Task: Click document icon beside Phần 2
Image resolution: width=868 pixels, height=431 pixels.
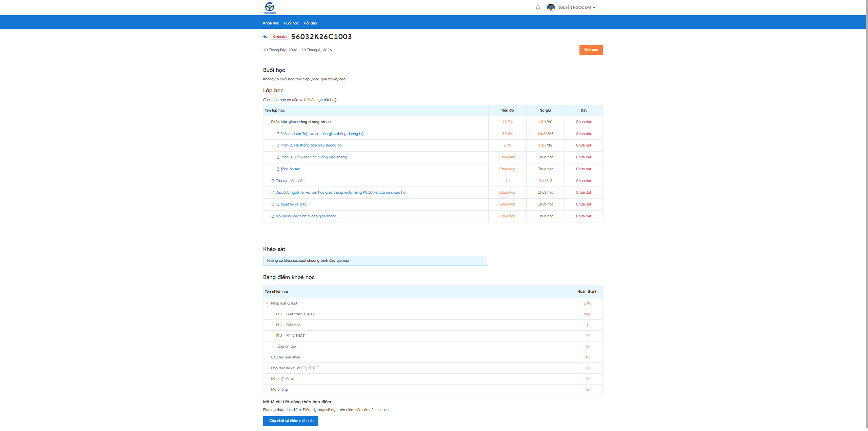Action: coord(278,145)
